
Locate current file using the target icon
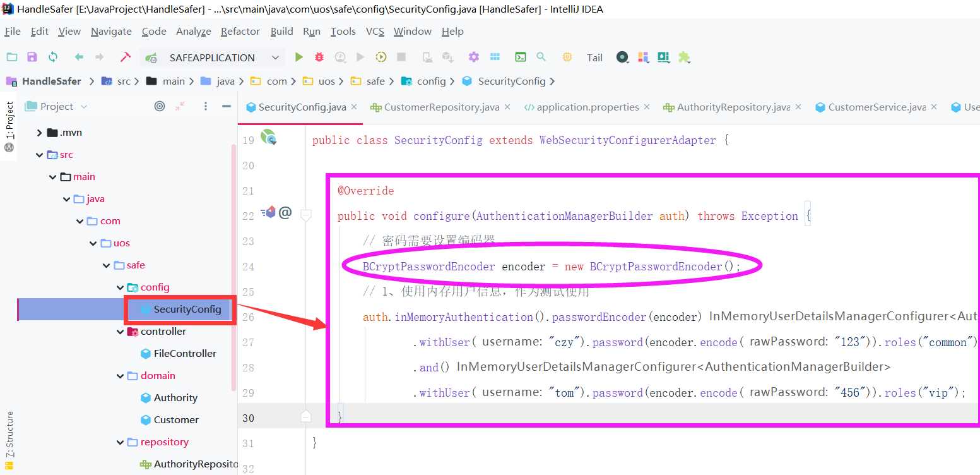point(160,106)
